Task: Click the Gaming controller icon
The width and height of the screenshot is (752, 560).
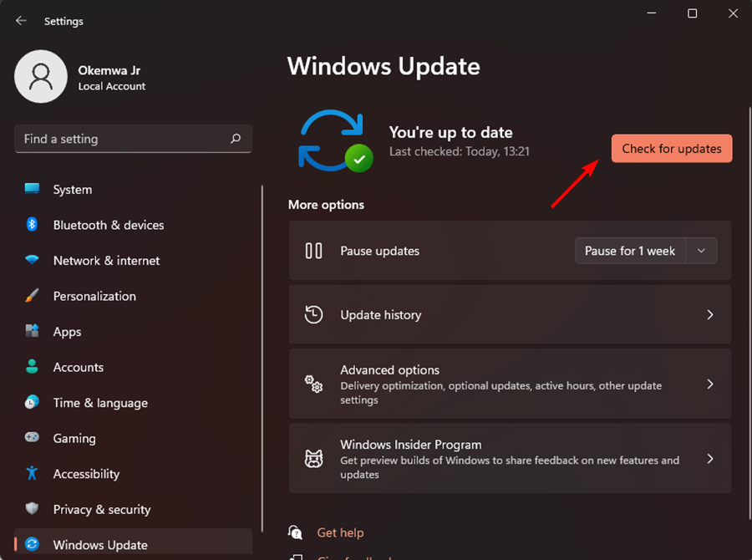Action: 32,438
